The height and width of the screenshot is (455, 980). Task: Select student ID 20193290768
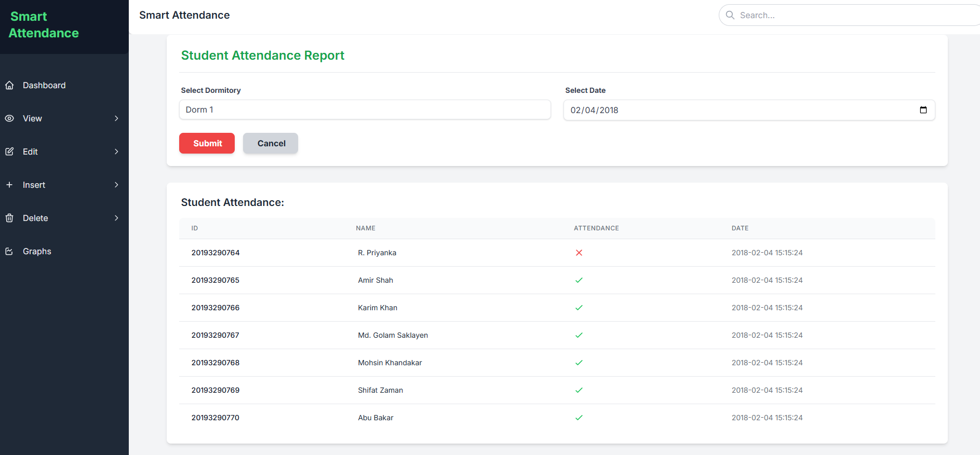click(x=216, y=363)
